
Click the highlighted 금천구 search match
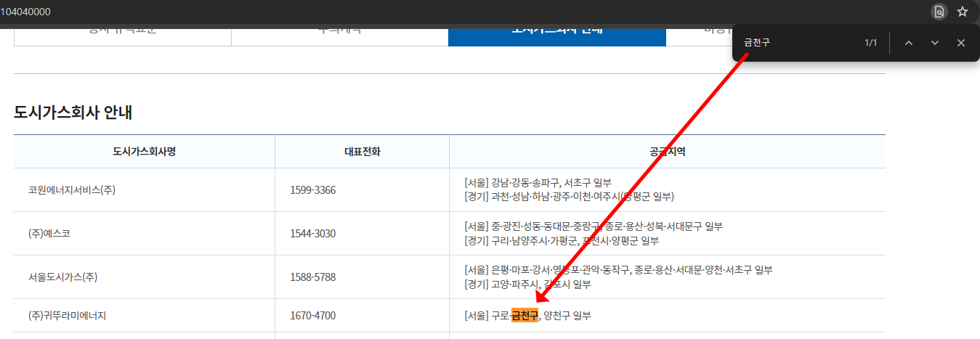click(525, 316)
